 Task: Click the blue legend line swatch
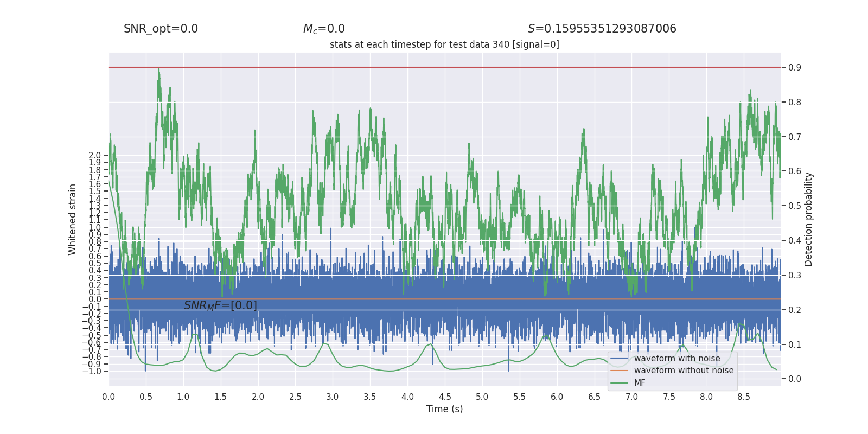(x=619, y=359)
